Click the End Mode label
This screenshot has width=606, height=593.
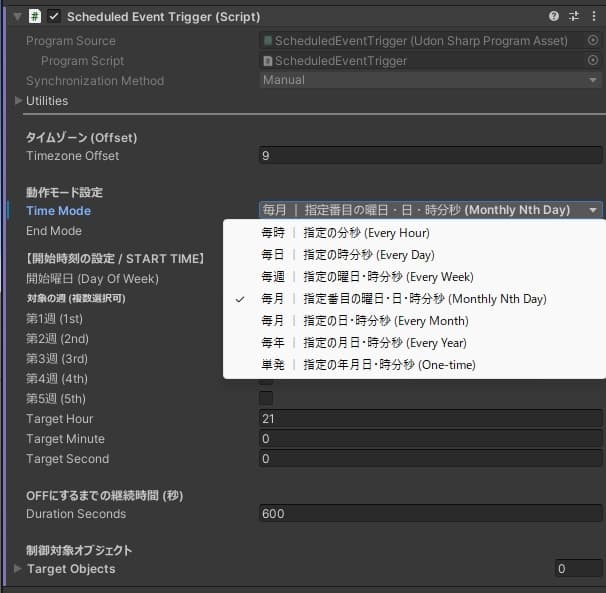coord(54,231)
